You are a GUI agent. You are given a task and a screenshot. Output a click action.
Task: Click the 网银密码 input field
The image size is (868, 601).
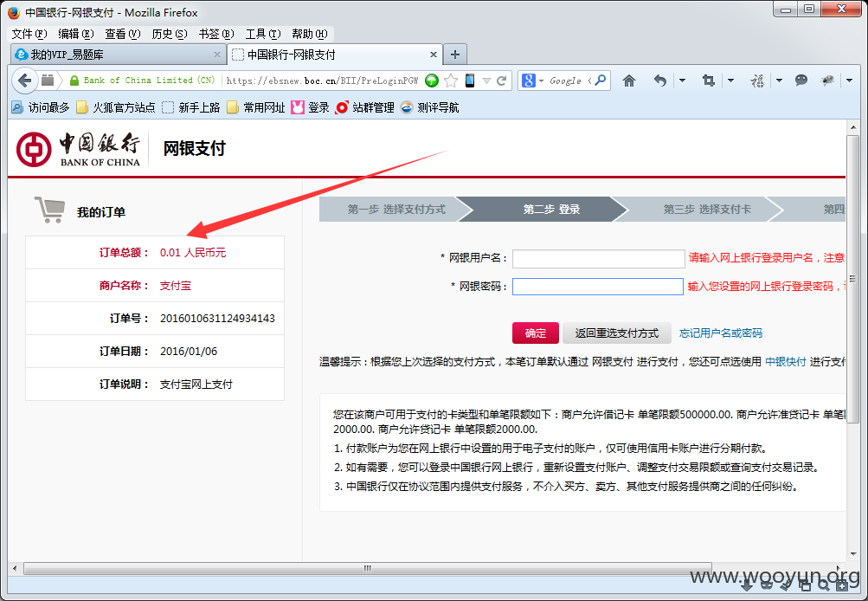(598, 287)
